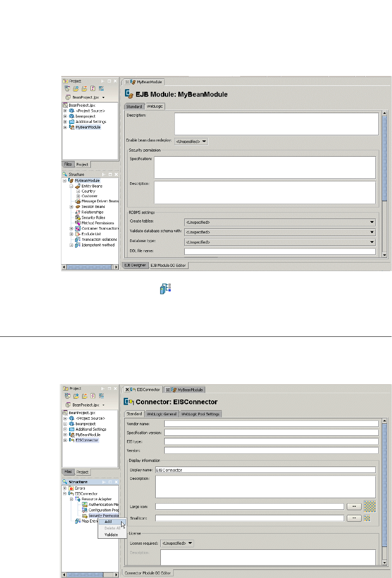The width and height of the screenshot is (392, 578).
Task: Click the Map Entries node icon
Action: tap(78, 521)
